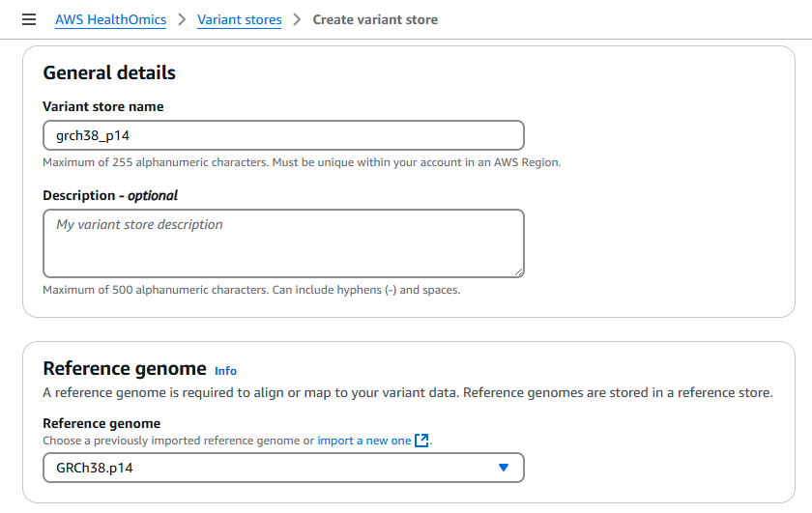Screen dimensions: 812x513
Task: Grab the description textarea resize handle
Action: tap(519, 272)
